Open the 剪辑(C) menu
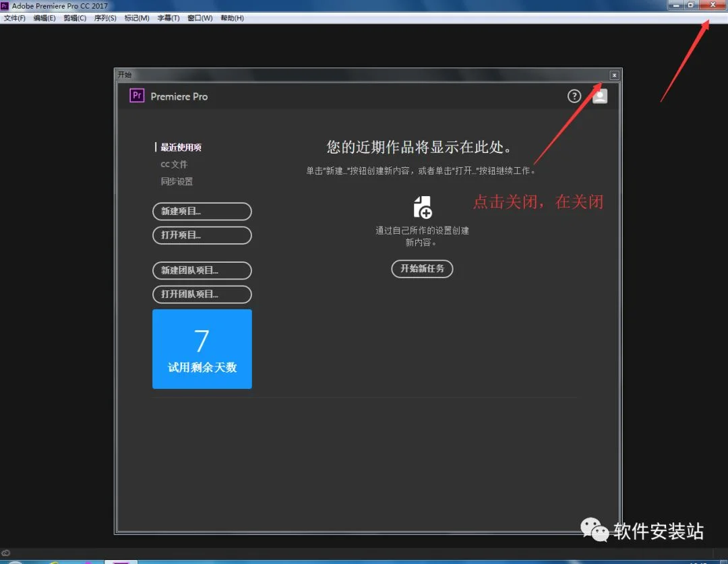 75,18
